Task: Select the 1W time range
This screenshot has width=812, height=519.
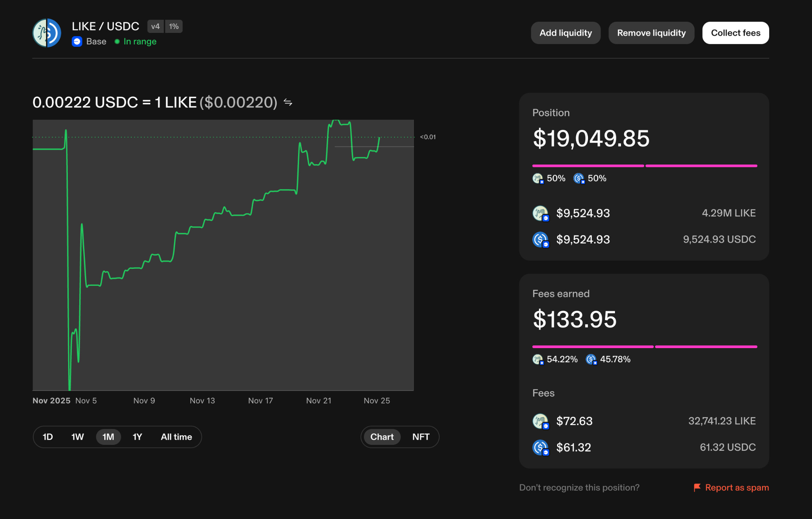Action: (x=77, y=437)
